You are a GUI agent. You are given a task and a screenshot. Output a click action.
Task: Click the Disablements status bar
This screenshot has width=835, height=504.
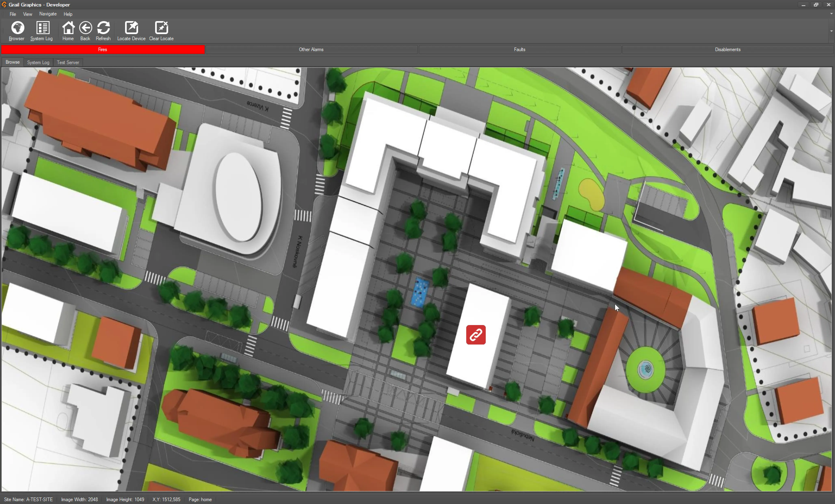click(x=728, y=50)
